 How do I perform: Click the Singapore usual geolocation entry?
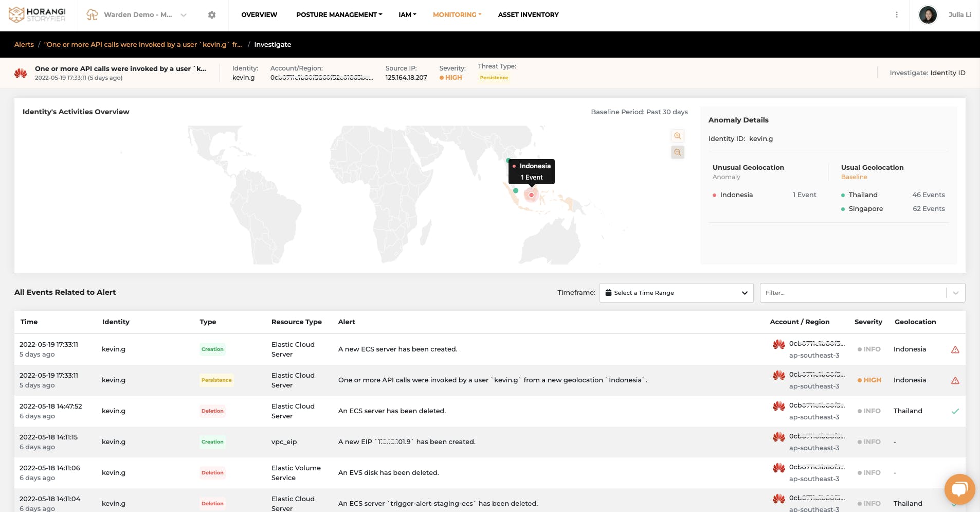pos(866,209)
